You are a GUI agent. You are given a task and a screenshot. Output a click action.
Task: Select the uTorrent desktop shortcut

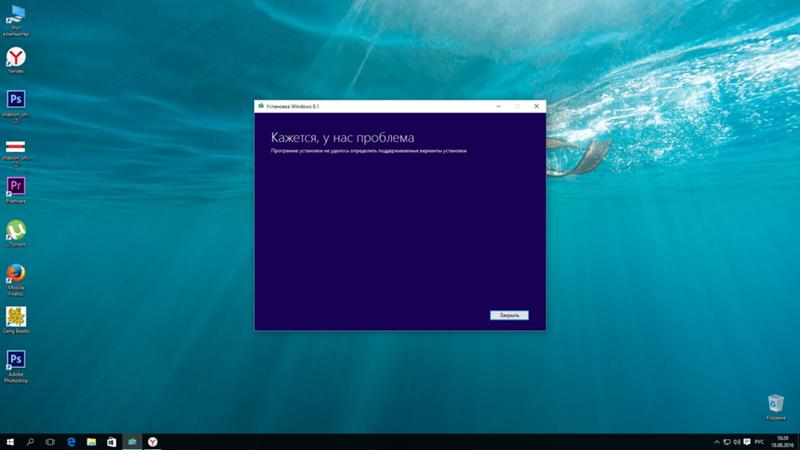point(16,233)
